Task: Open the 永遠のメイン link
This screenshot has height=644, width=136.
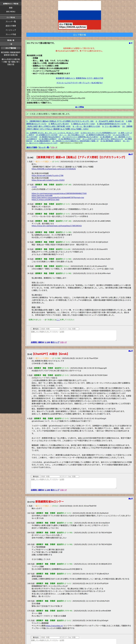Action: [x=70, y=78]
